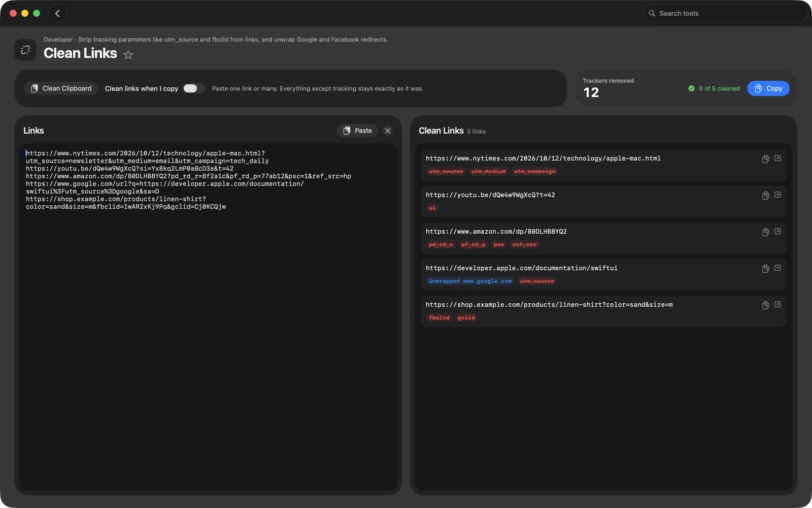Click the cleaned shop.example.com URL text
Image resolution: width=812 pixels, height=508 pixels.
tap(549, 305)
